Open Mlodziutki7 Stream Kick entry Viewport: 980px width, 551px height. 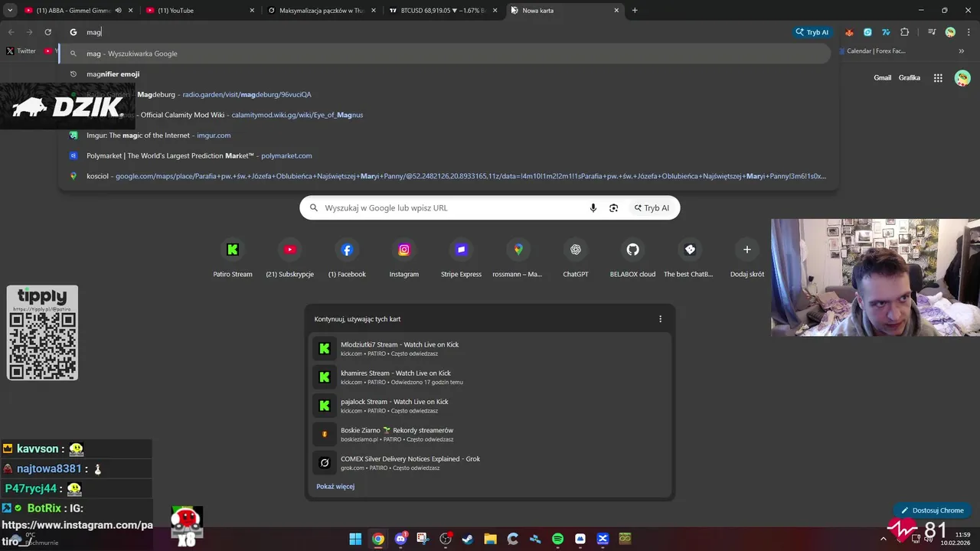(x=490, y=348)
